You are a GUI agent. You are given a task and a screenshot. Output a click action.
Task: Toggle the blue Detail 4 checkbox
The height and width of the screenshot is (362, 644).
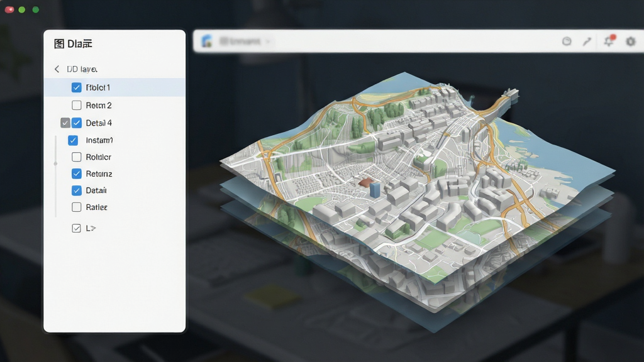76,123
